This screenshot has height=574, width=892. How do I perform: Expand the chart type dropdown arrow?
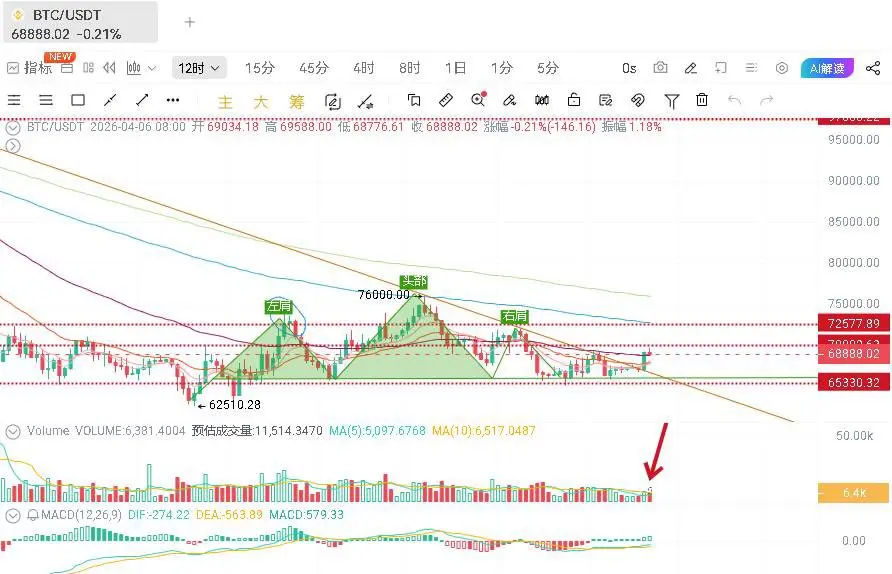pos(152,68)
